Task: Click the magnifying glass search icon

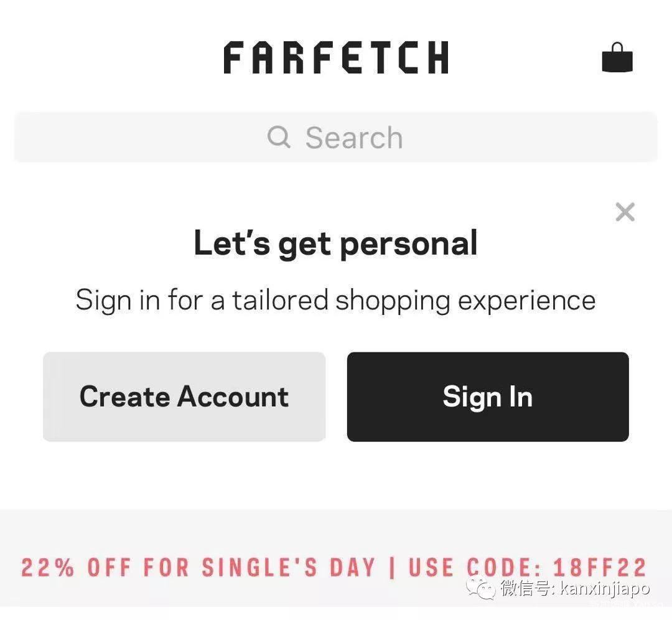Action: pos(279,136)
